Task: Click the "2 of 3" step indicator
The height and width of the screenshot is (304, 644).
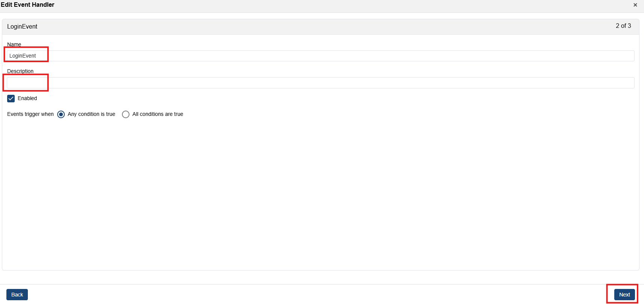Action: (x=623, y=26)
